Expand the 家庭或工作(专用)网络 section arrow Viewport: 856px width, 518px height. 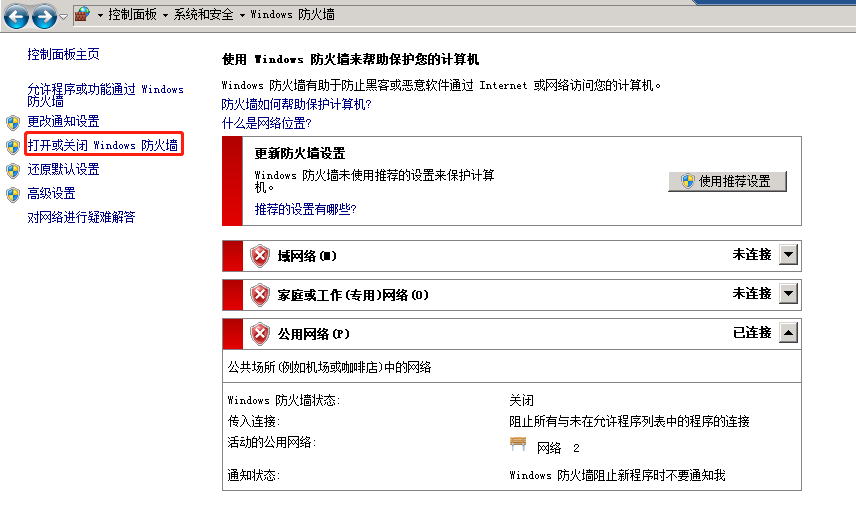click(x=788, y=294)
